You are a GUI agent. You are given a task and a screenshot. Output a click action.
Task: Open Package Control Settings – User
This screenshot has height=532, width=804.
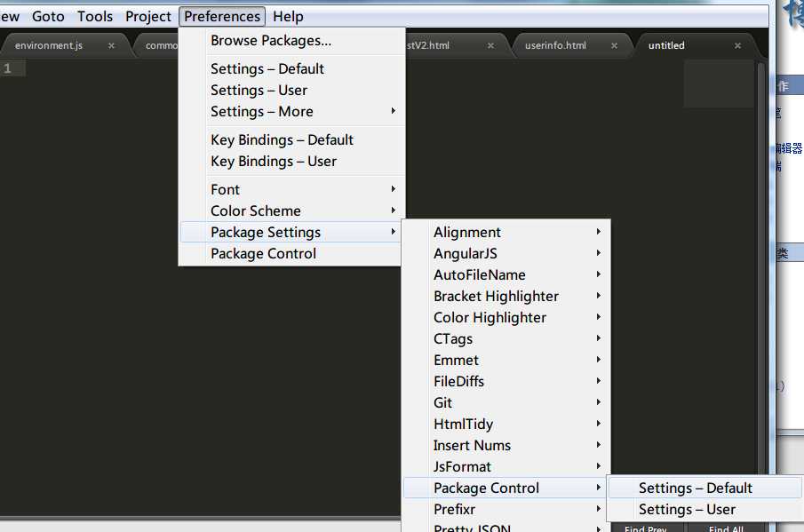click(x=704, y=510)
